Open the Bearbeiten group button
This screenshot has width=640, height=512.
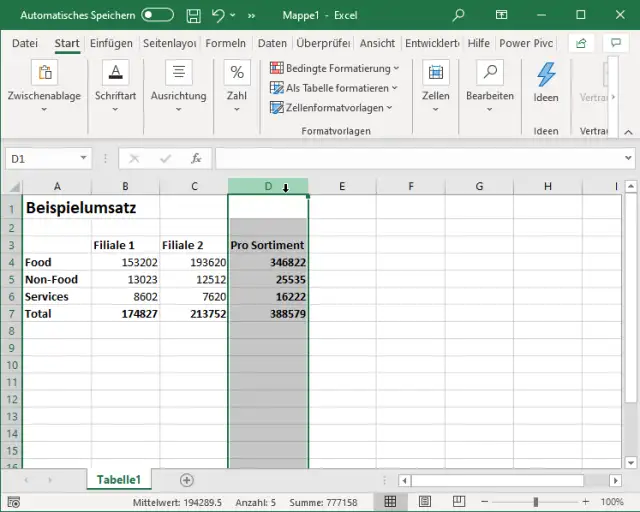pyautogui.click(x=489, y=84)
